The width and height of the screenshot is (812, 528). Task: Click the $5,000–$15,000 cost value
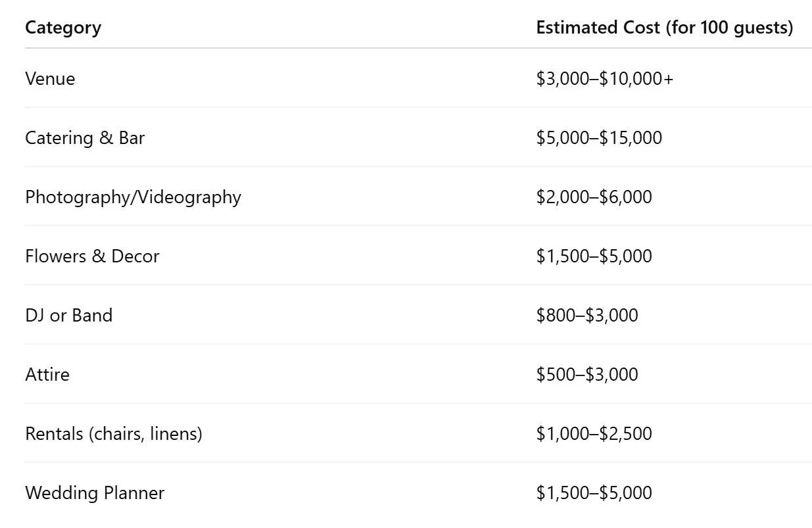pos(599,138)
